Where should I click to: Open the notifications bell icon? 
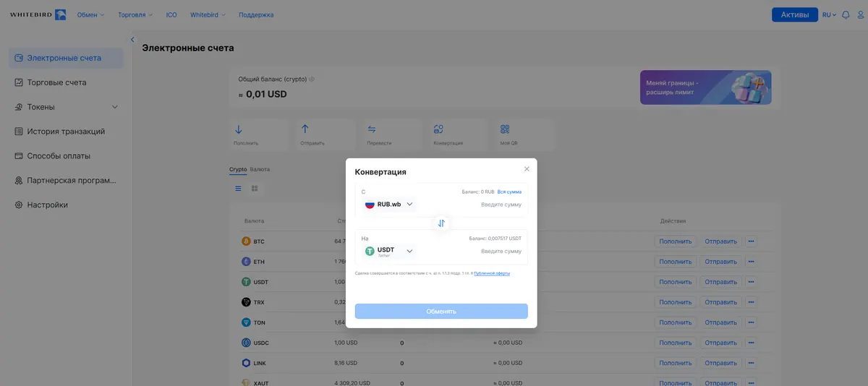846,14
